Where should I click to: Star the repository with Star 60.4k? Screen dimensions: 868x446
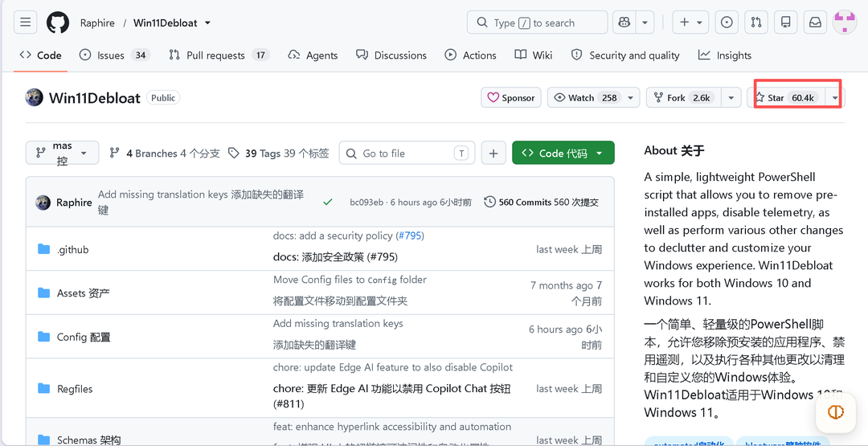point(786,98)
